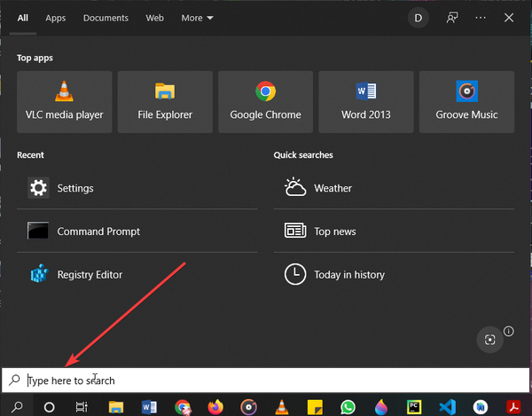Viewport: 532px width, 416px height.
Task: Switch to the Documents search tab
Action: tap(106, 18)
